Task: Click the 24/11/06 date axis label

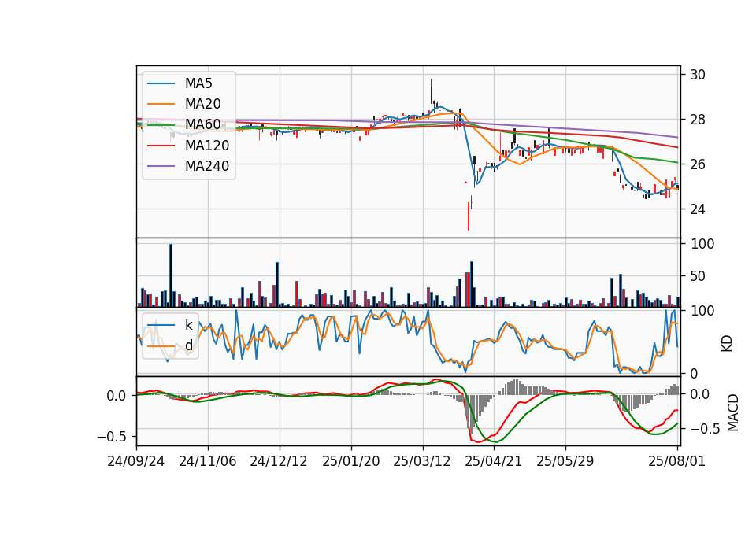Action: pyautogui.click(x=208, y=461)
